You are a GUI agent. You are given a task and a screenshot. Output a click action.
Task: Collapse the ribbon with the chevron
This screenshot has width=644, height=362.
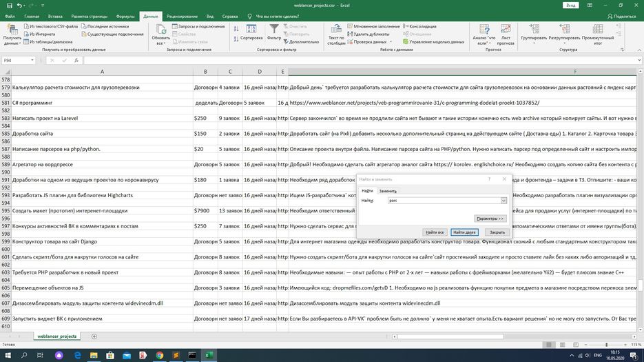point(639,50)
